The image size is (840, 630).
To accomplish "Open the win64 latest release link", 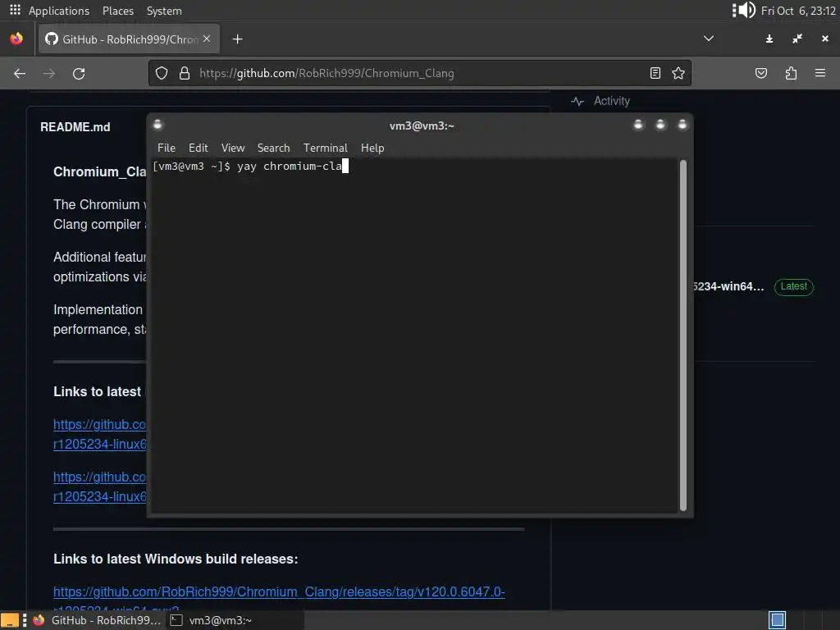I will 728,286.
